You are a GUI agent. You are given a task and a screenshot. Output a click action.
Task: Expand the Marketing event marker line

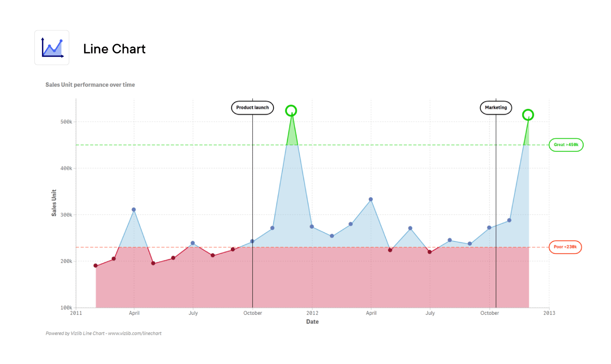[x=496, y=196]
